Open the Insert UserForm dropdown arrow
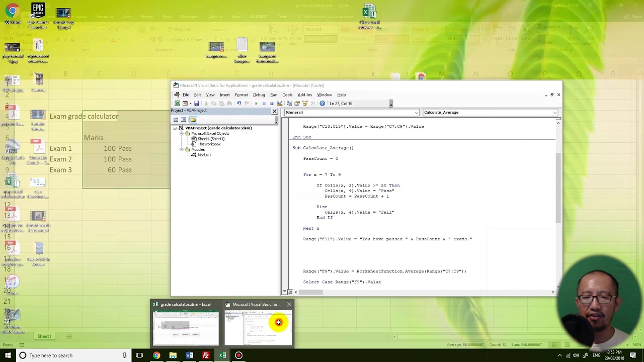This screenshot has width=644, height=362. [x=191, y=104]
